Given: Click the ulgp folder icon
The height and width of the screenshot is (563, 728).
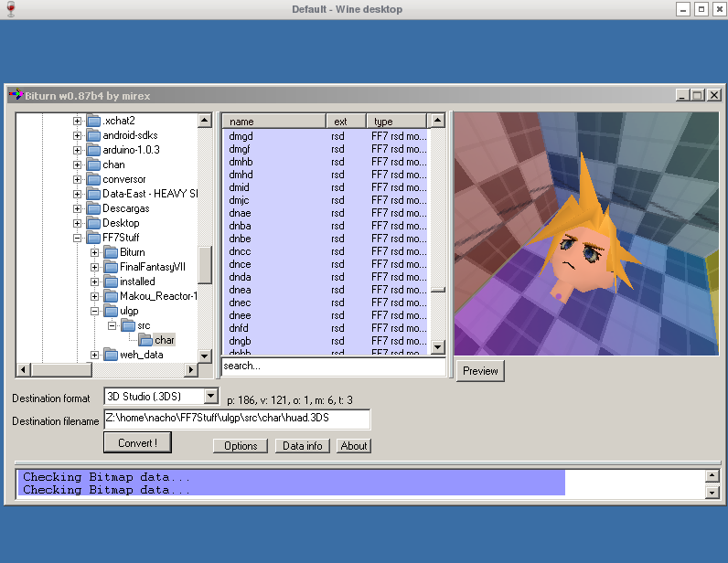Looking at the screenshot, I should coord(112,311).
